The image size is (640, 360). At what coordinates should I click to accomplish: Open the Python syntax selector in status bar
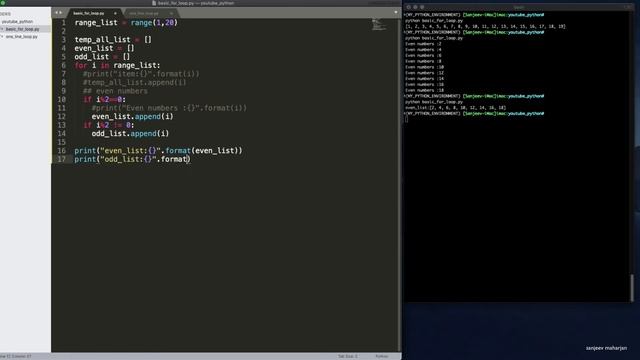tap(382, 356)
